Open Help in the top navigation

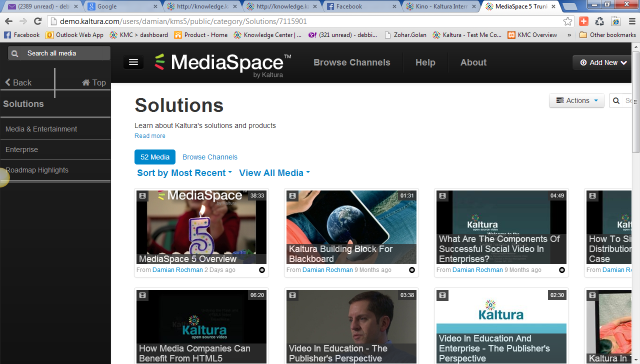pos(425,62)
